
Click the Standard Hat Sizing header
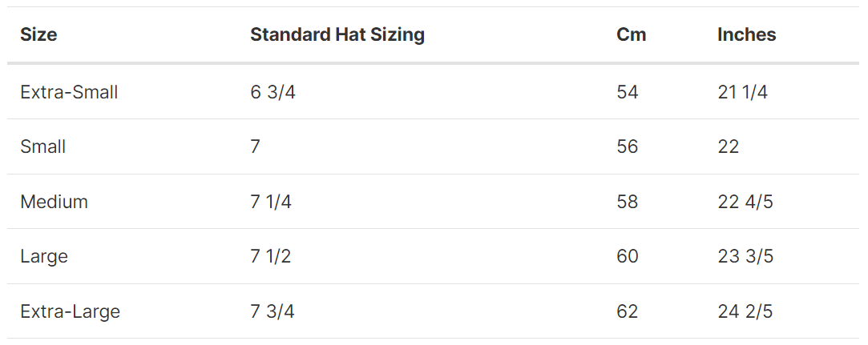tap(337, 35)
